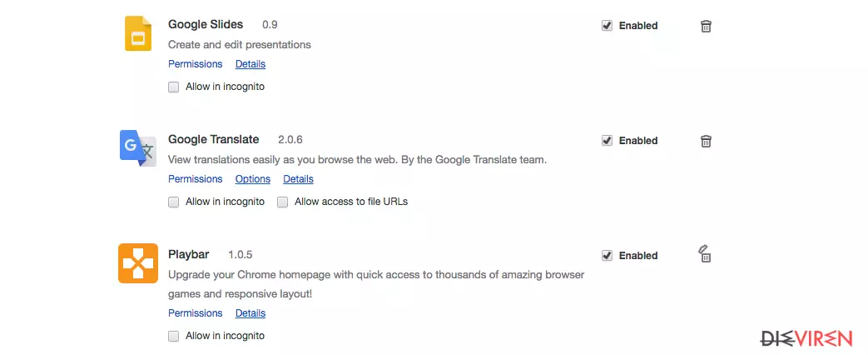
Task: Disable the Google Slides Enabled checkbox
Action: (x=608, y=26)
